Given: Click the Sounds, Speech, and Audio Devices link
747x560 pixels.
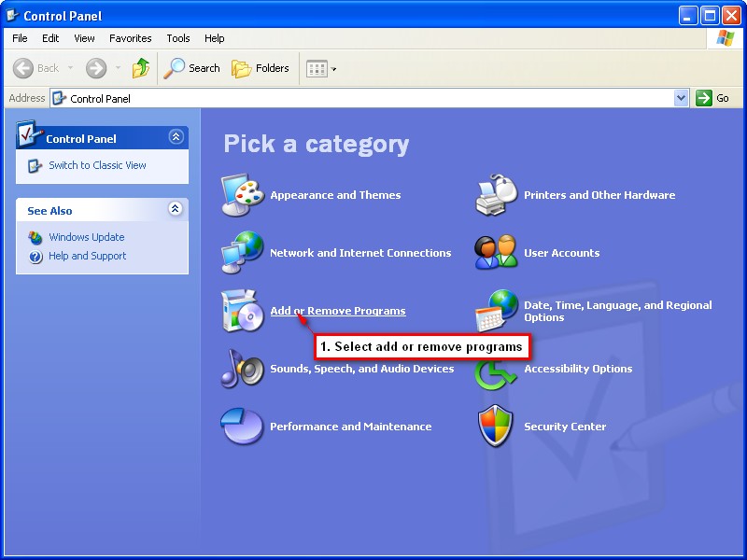Looking at the screenshot, I should (x=362, y=369).
